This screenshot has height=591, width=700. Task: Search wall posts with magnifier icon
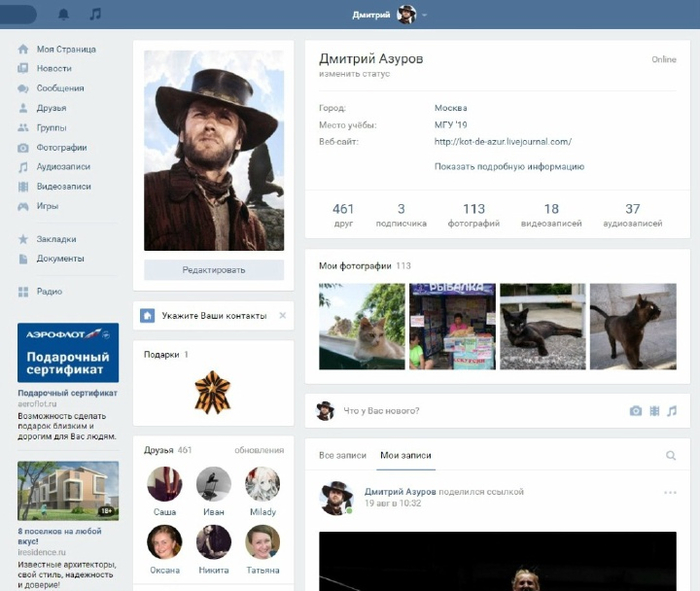point(671,456)
